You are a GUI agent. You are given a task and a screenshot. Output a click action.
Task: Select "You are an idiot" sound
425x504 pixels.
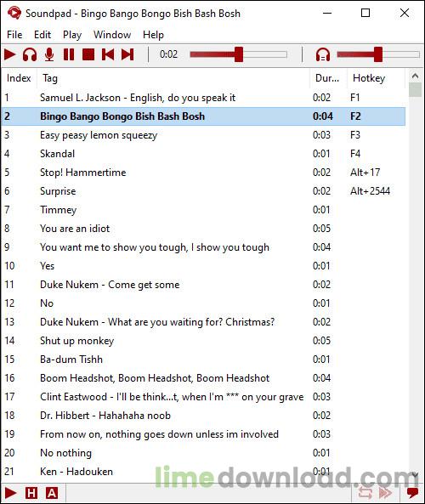click(203, 229)
